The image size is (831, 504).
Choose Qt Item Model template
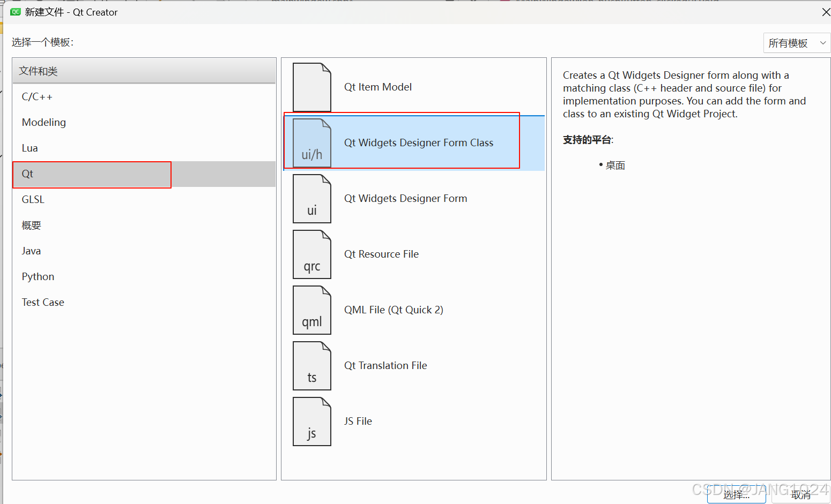pyautogui.click(x=414, y=87)
